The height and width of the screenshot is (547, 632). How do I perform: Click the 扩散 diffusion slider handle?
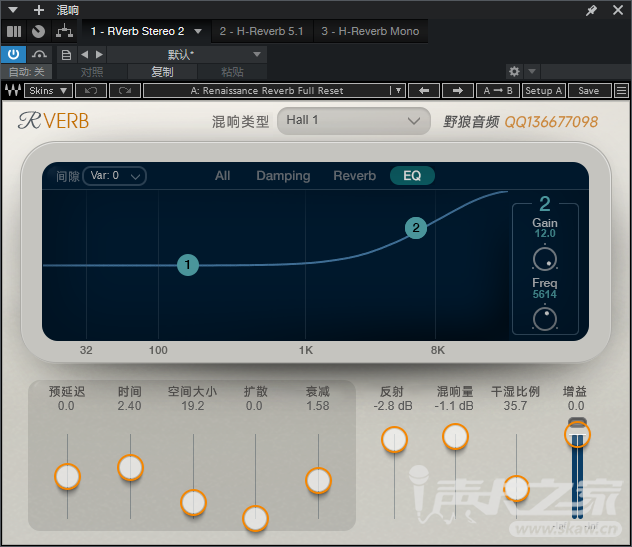click(255, 518)
